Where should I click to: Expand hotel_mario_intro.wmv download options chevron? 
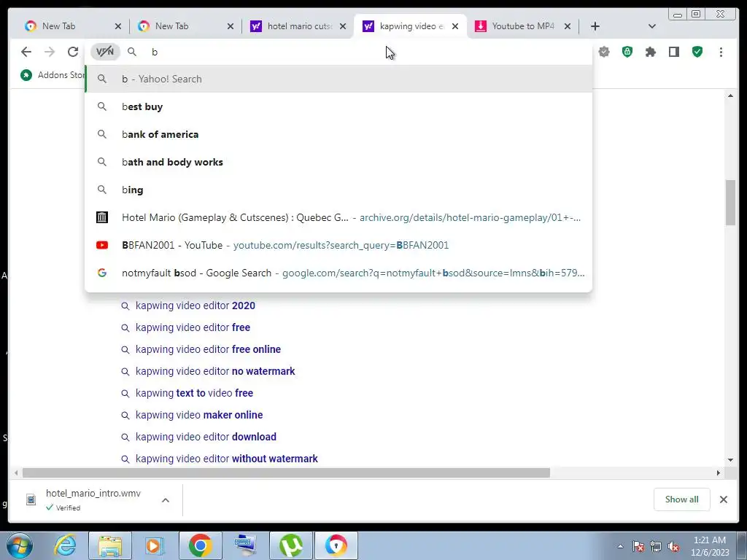point(166,500)
